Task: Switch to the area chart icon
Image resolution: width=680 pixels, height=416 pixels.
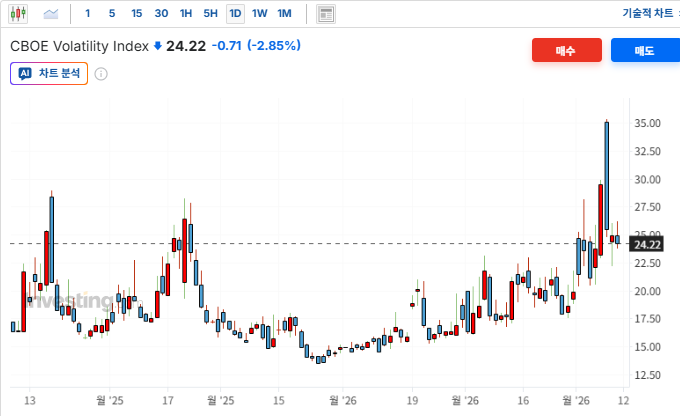Action: (x=51, y=14)
